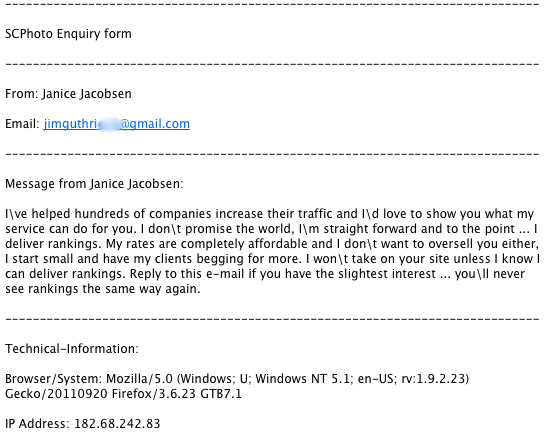Image resolution: width=545 pixels, height=435 pixels.
Task: Click the IP value 182.68.242.83
Action: pyautogui.click(x=117, y=424)
